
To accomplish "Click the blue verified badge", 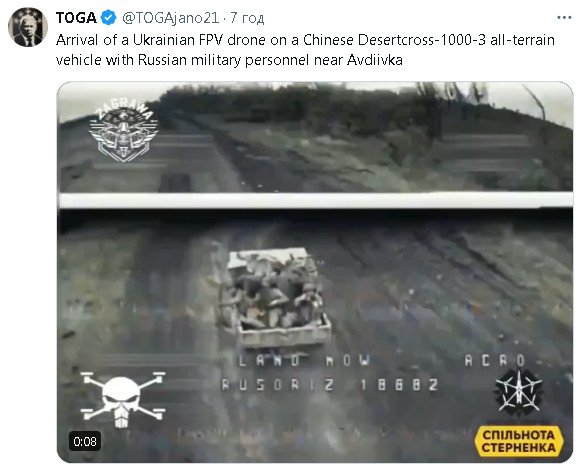I will (x=109, y=18).
